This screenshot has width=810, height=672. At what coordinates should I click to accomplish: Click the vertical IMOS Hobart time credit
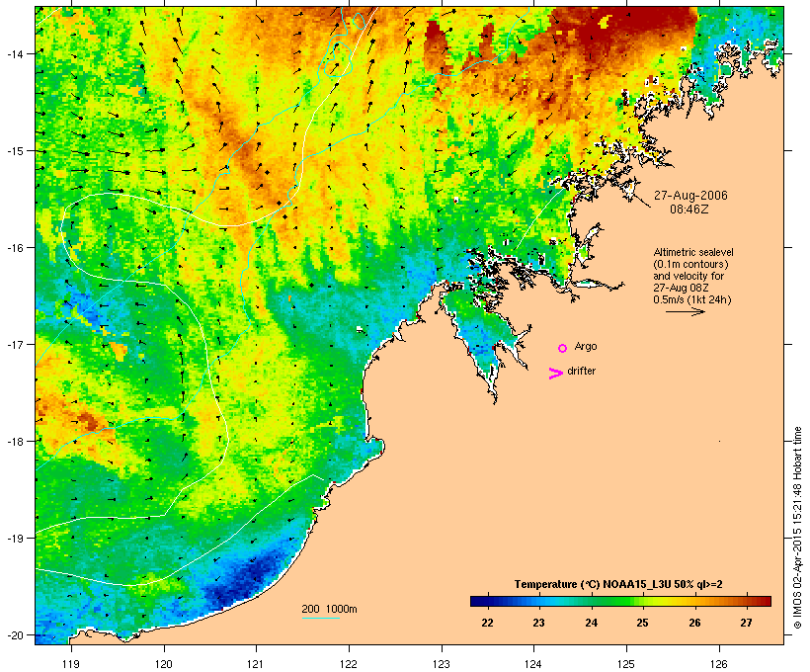(797, 528)
